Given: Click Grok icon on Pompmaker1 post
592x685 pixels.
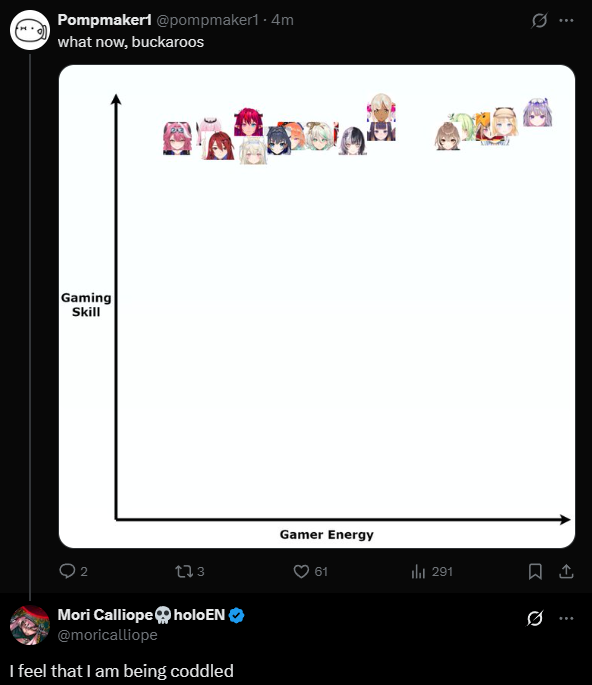Looking at the screenshot, I should point(539,20).
